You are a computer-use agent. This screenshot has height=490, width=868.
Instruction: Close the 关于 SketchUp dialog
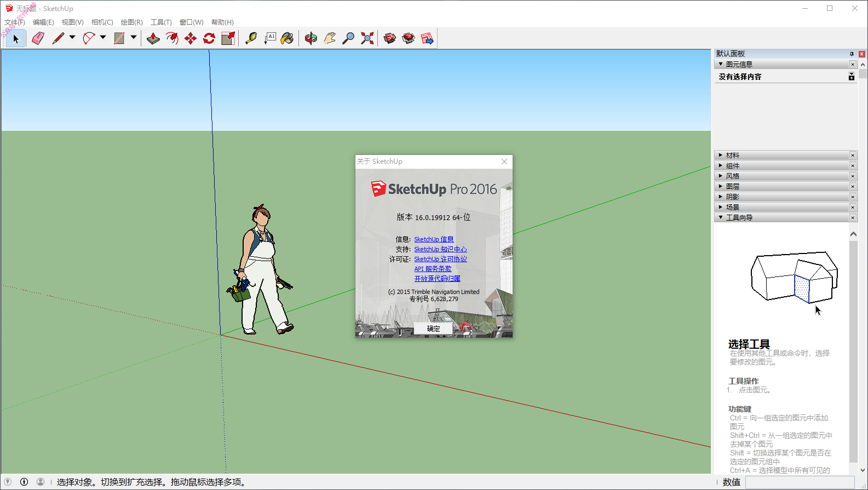click(x=504, y=162)
